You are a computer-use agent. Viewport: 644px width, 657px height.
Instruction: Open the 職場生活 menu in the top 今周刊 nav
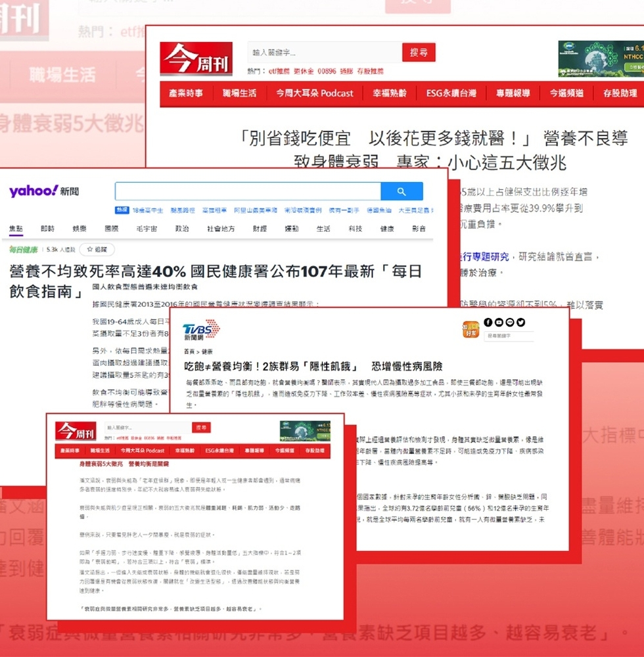(x=239, y=93)
